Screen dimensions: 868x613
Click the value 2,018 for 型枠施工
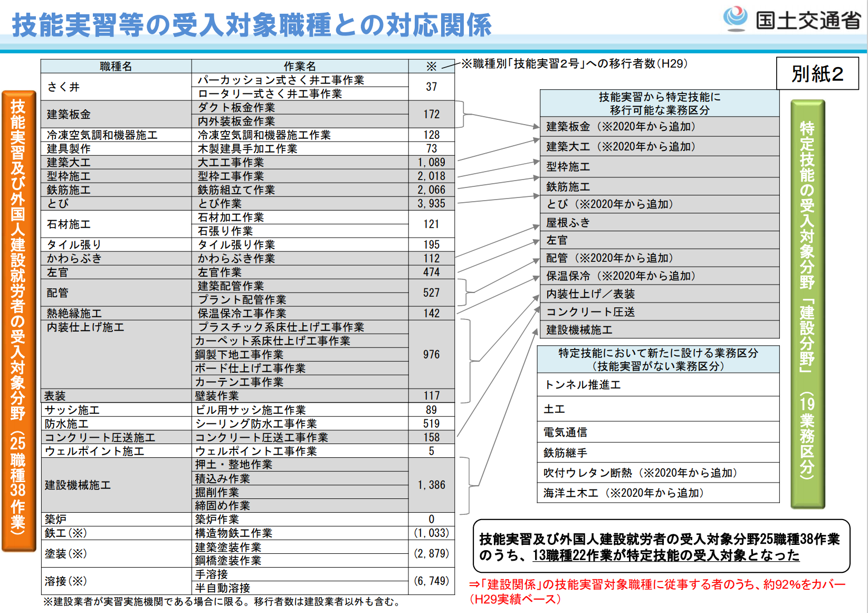(431, 176)
